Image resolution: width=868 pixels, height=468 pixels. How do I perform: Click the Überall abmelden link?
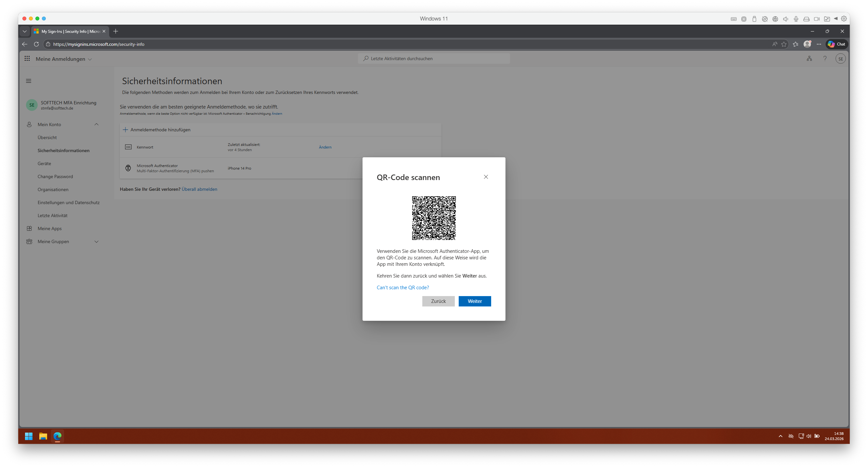(x=199, y=189)
